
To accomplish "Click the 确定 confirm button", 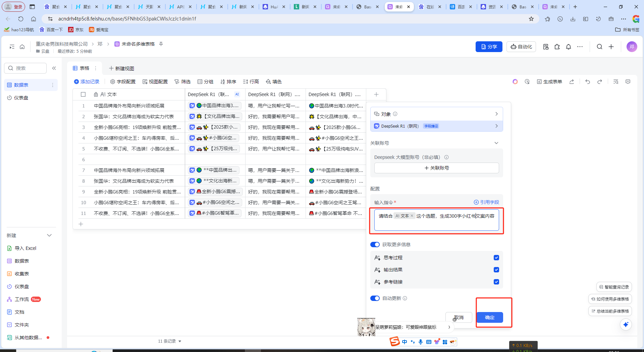I will tap(489, 317).
